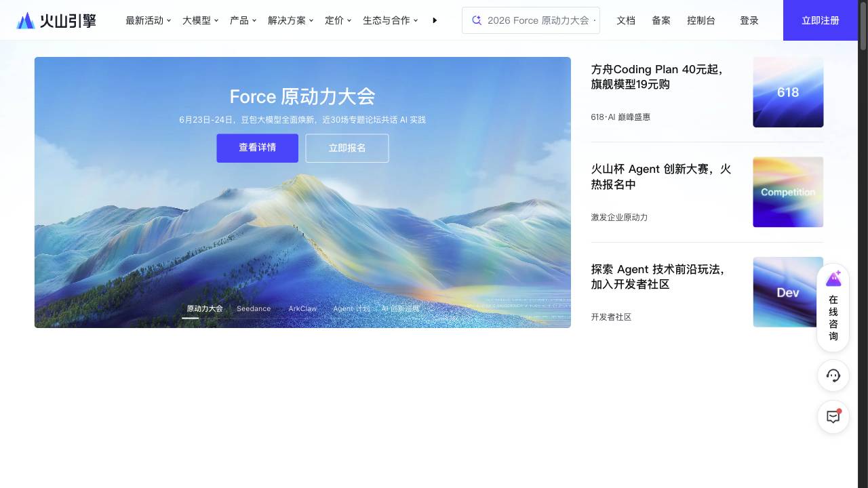Open the 生态与合作 menu

click(x=390, y=20)
